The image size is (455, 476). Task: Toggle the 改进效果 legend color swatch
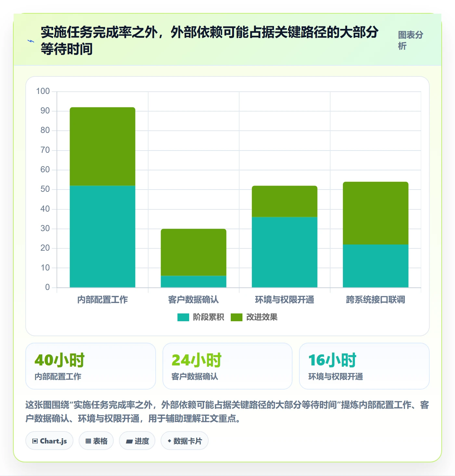tap(236, 317)
